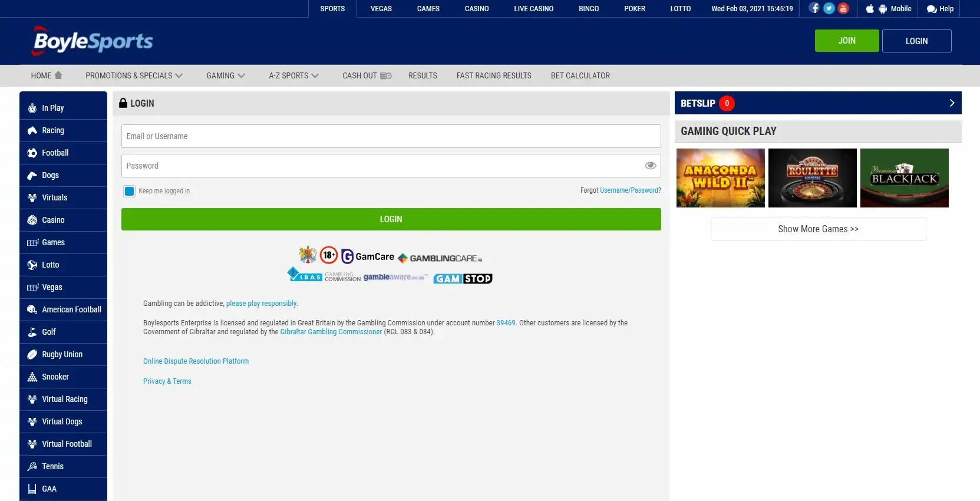Click the Home house icon
980x501 pixels.
[x=58, y=75]
